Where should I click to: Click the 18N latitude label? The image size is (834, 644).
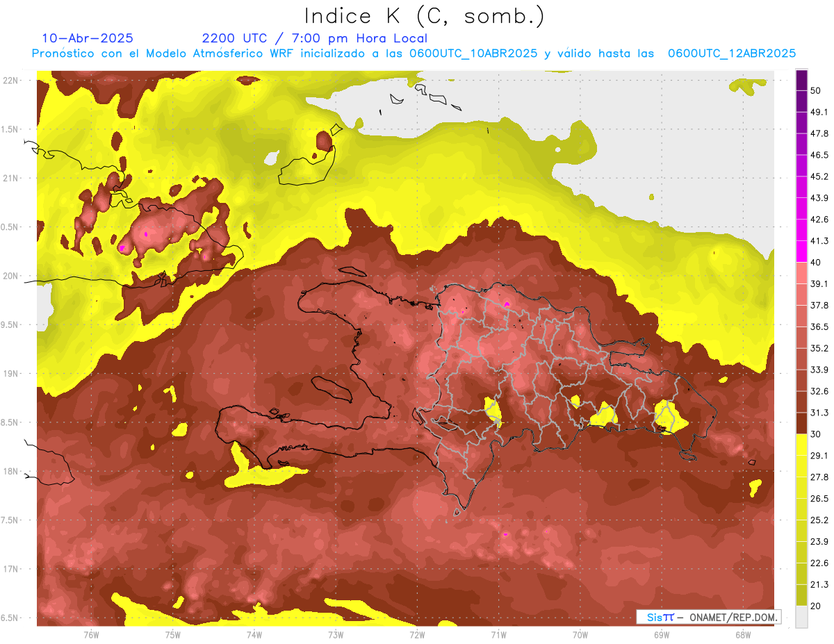tap(11, 472)
